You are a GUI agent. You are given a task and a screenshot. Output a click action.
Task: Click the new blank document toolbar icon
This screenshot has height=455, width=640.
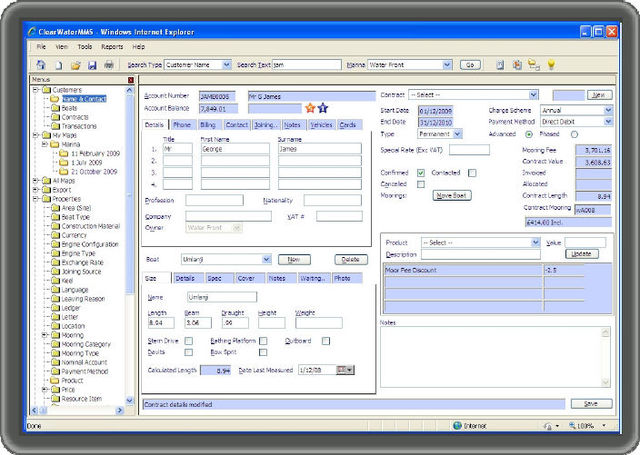(x=58, y=65)
